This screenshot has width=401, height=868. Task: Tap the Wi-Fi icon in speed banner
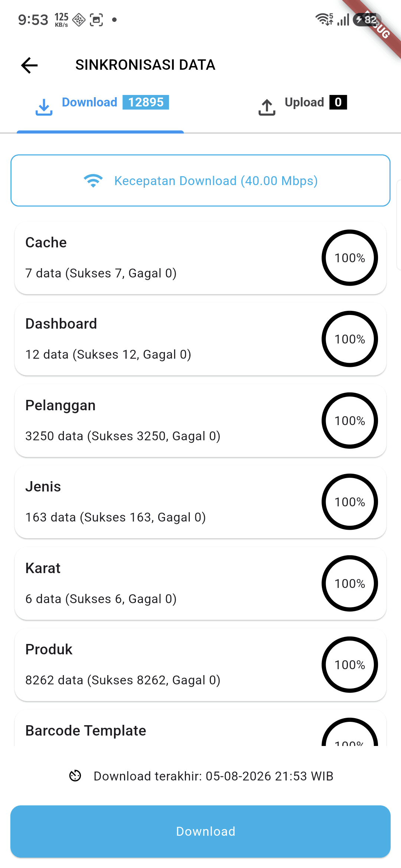click(x=93, y=181)
